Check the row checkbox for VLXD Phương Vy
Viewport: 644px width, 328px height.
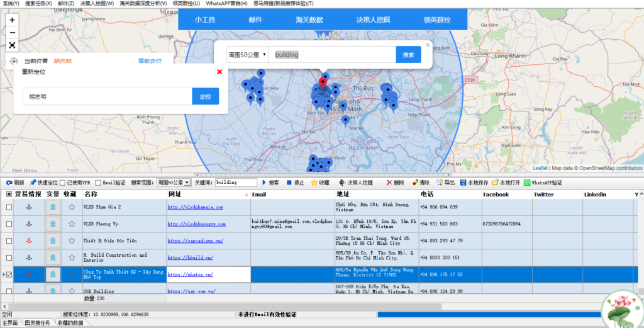pos(9,223)
